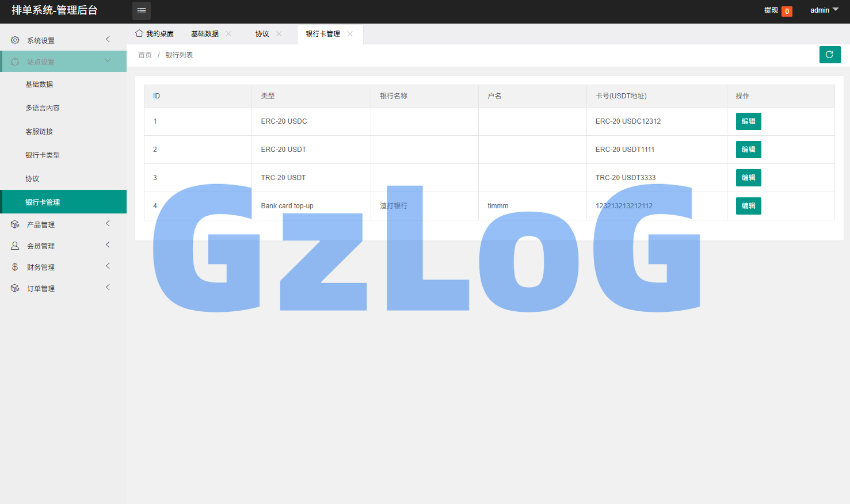Click the 首页 breadcrumb link
Viewport: 850px width, 504px height.
coord(145,55)
